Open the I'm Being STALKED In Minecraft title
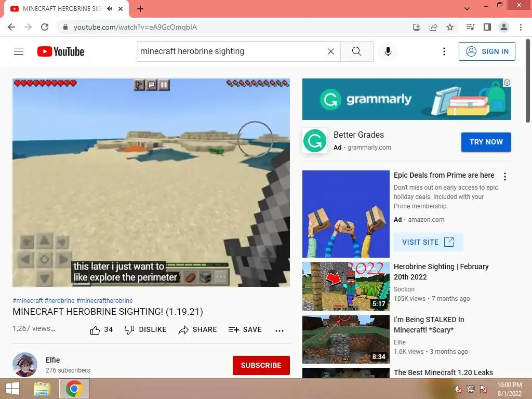Screen dimensions: 532x399 pos(429,325)
